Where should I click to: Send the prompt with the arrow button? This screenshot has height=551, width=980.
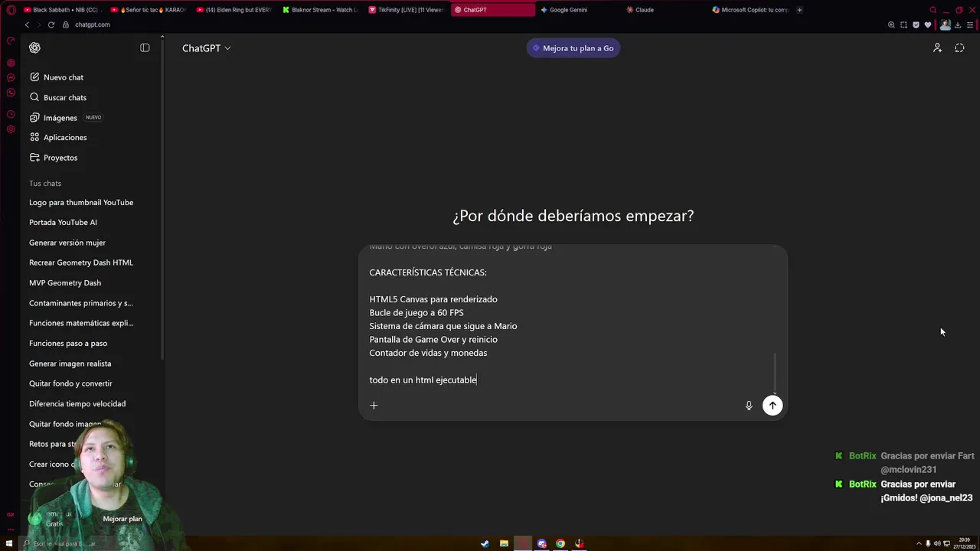(773, 406)
